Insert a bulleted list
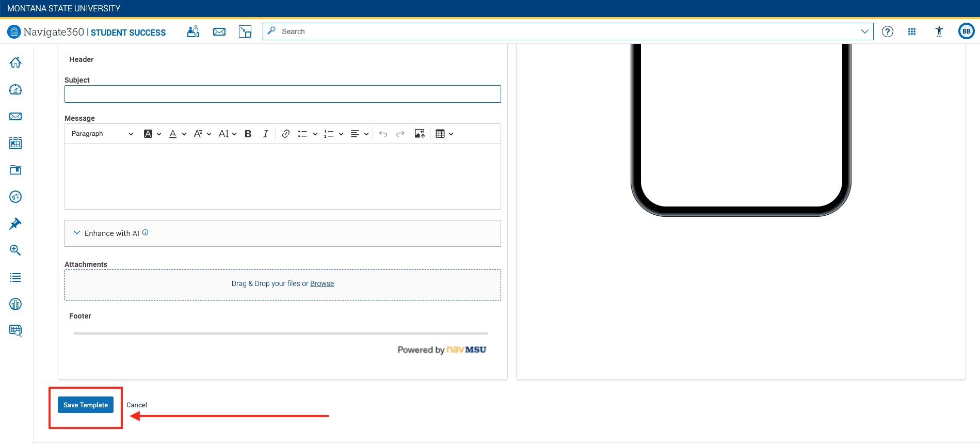This screenshot has height=445, width=980. pos(303,134)
